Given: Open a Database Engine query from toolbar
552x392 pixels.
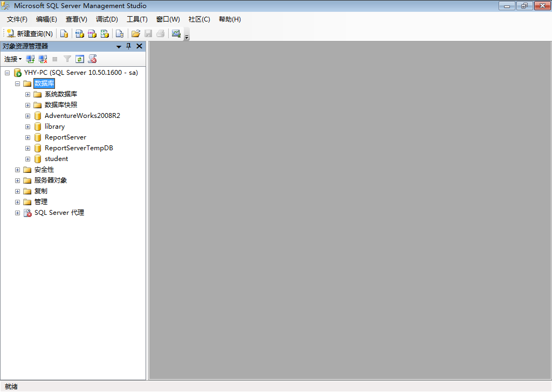Looking at the screenshot, I should [x=64, y=33].
